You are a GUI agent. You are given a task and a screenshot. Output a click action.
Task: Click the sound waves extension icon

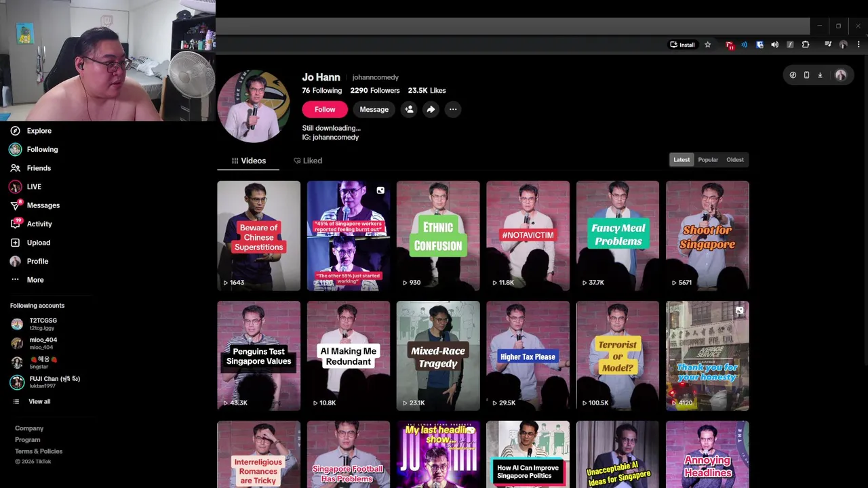pos(744,45)
